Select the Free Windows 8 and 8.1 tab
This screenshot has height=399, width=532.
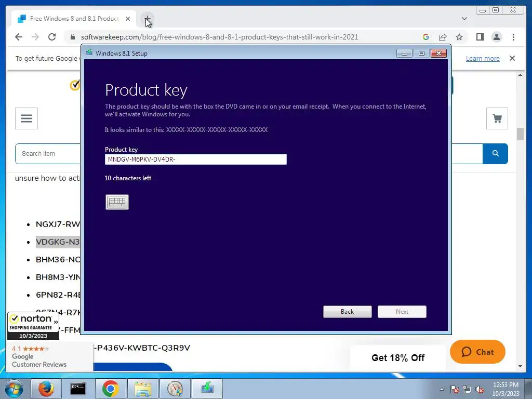[x=74, y=19]
